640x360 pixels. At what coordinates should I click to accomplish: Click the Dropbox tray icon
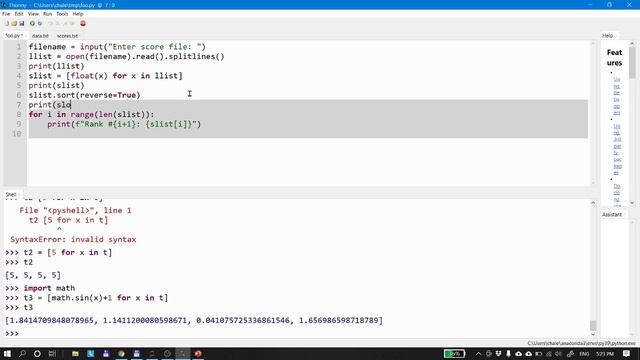[x=498, y=354]
